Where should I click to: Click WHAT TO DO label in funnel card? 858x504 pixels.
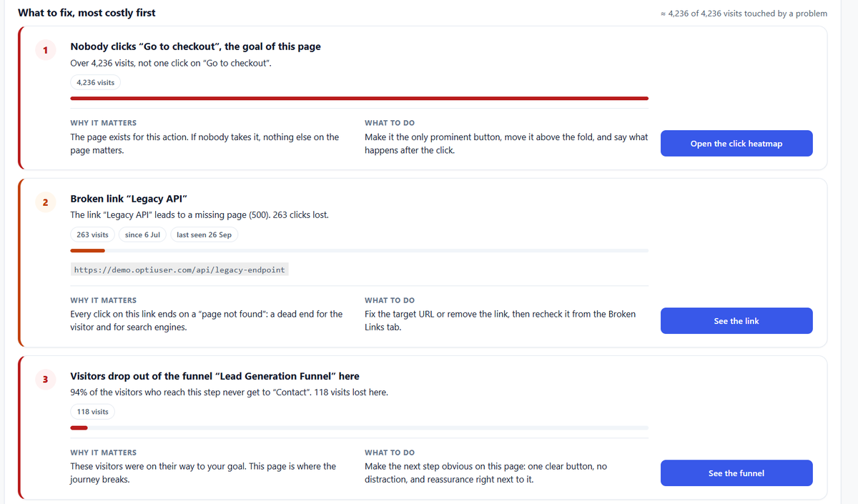point(390,453)
